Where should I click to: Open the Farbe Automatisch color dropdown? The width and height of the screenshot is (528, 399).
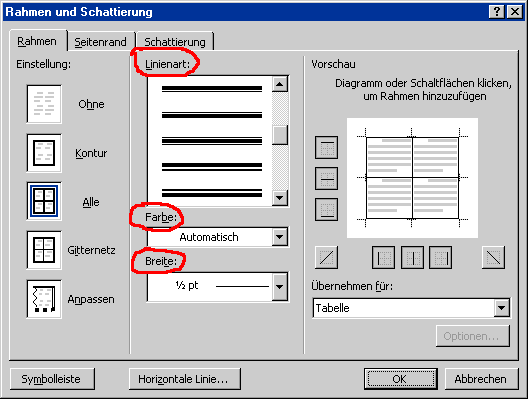pos(280,237)
